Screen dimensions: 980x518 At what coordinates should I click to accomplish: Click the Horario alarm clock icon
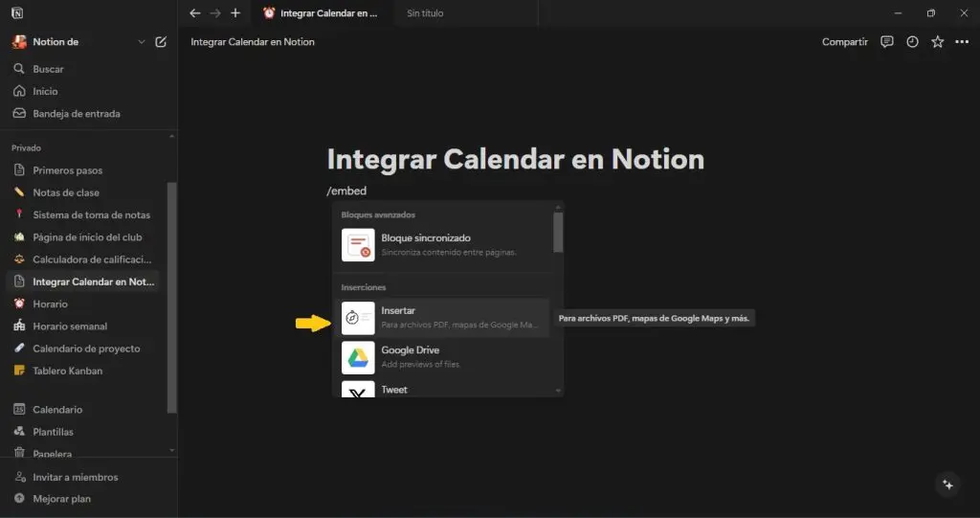pos(19,304)
